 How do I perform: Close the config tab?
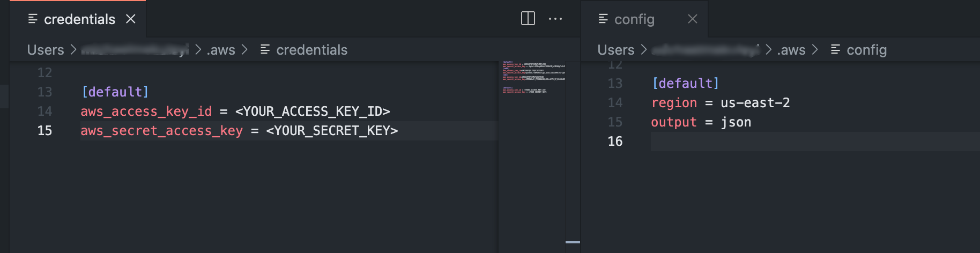tap(693, 19)
